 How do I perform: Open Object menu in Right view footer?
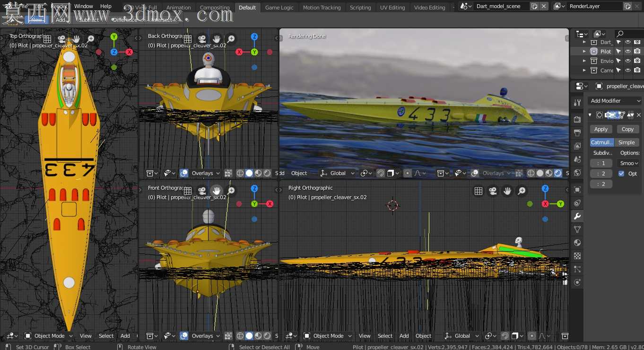coord(423,336)
